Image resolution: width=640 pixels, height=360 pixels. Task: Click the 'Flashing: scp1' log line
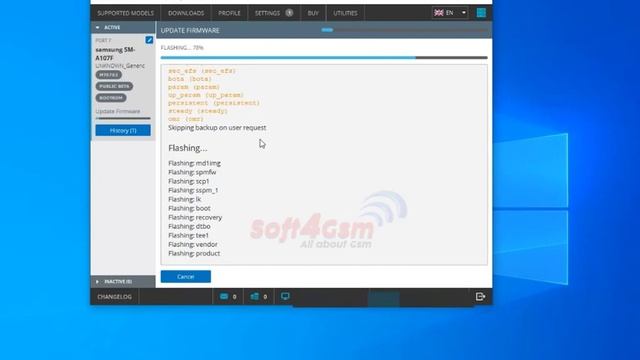click(x=189, y=181)
